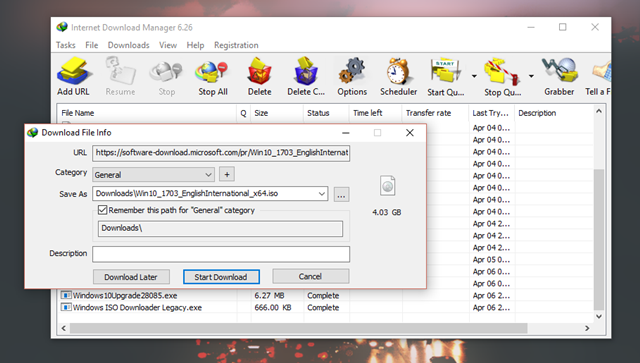Click the scroll right arrow of list
Screen dimensions: 640x363
pyautogui.click(x=587, y=328)
